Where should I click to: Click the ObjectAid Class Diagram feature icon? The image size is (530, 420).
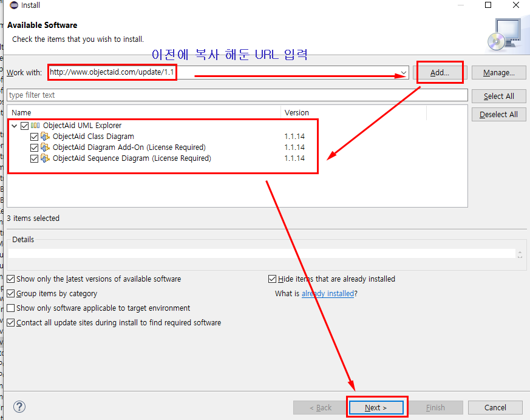click(45, 137)
